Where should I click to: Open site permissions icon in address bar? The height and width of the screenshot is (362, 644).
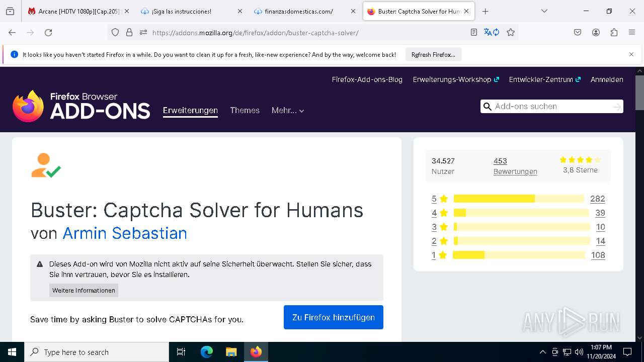point(143,33)
